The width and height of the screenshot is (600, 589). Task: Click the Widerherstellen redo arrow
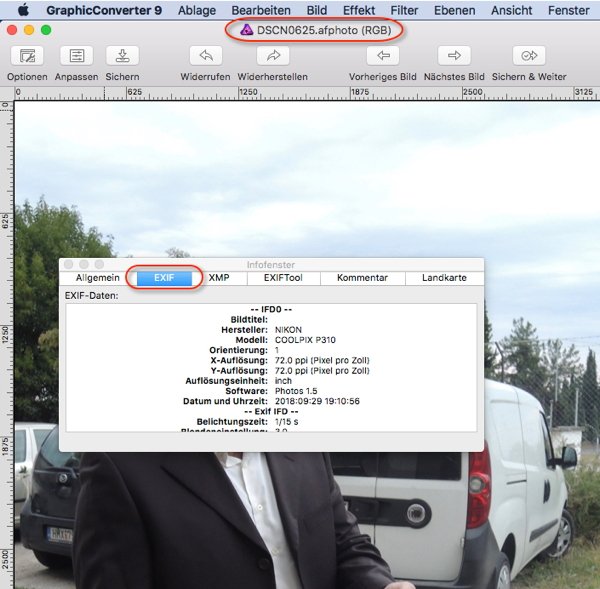point(273,56)
